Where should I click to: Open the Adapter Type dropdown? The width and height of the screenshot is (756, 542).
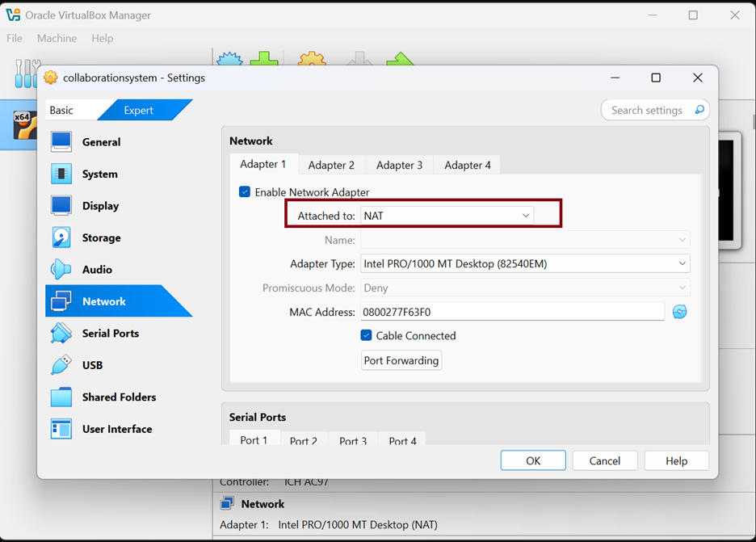(x=525, y=263)
